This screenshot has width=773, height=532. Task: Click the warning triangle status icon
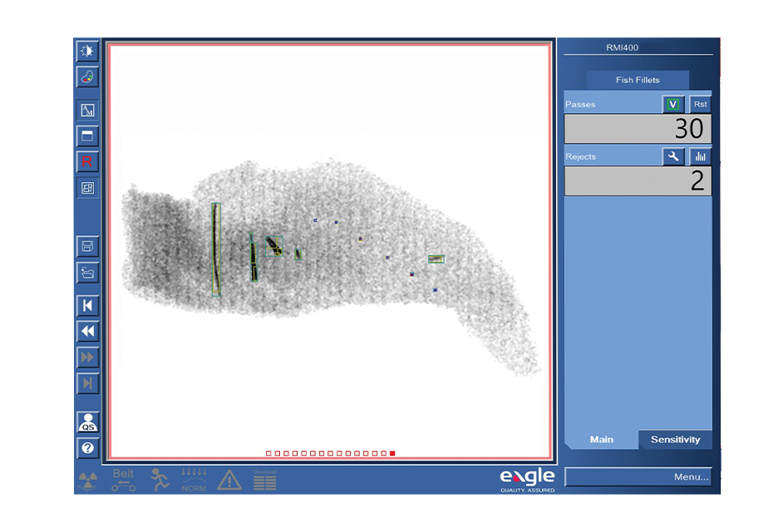point(229,480)
